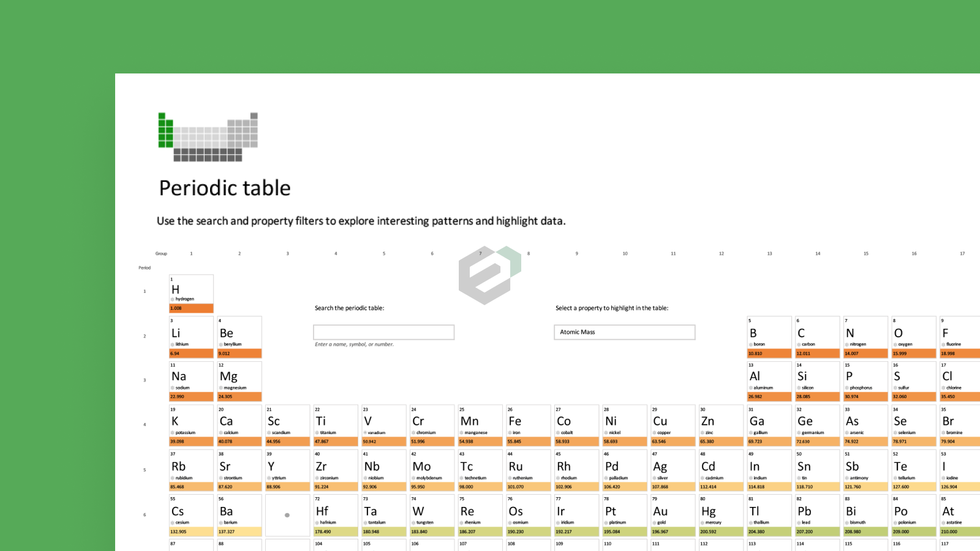
Task: Click the tiny icon next to iron
Action: tap(510, 433)
